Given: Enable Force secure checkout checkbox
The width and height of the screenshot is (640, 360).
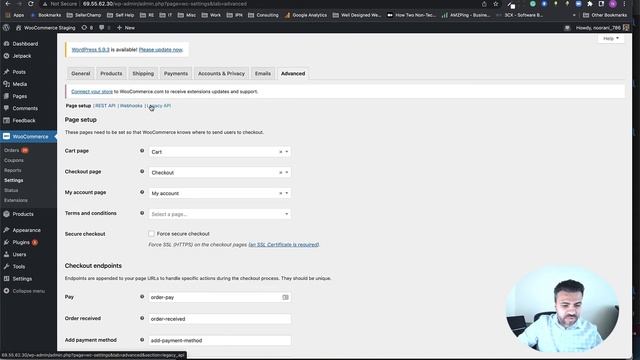Looking at the screenshot, I should point(151,233).
